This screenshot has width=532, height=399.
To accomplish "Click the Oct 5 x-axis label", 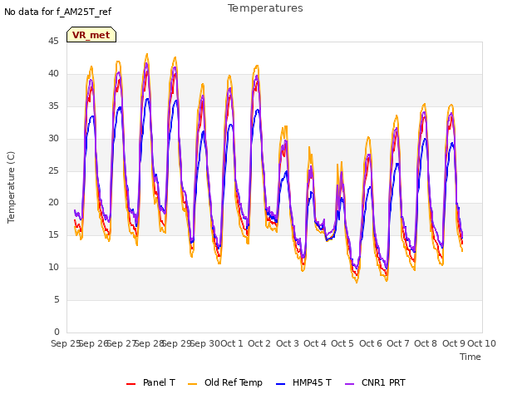I will coord(342,343).
